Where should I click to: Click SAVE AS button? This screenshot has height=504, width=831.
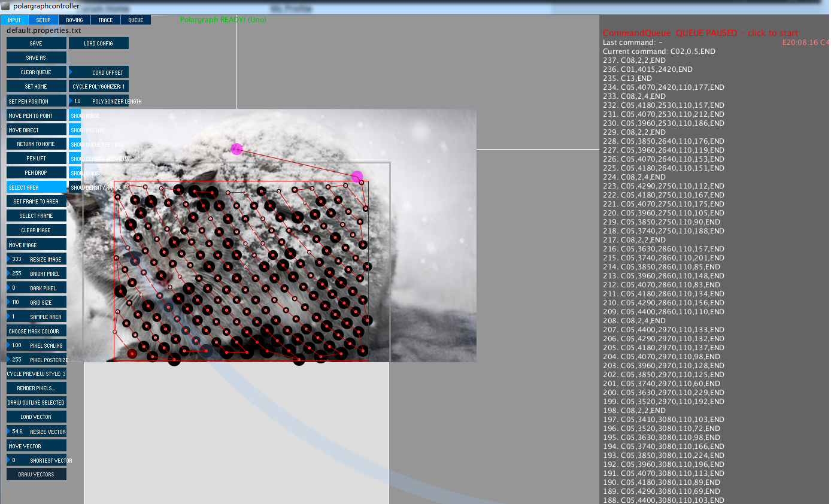[37, 57]
